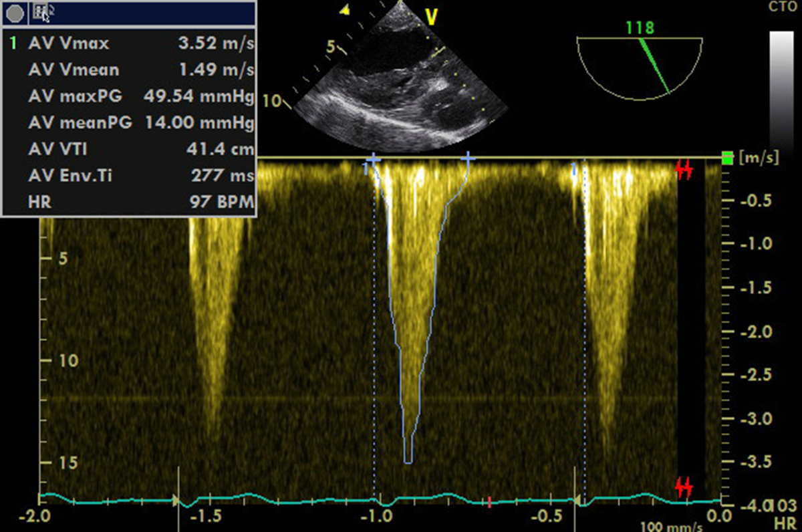This screenshot has height=532, width=802.
Task: Click the left blue caliper cross on baseline
Action: pos(372,160)
